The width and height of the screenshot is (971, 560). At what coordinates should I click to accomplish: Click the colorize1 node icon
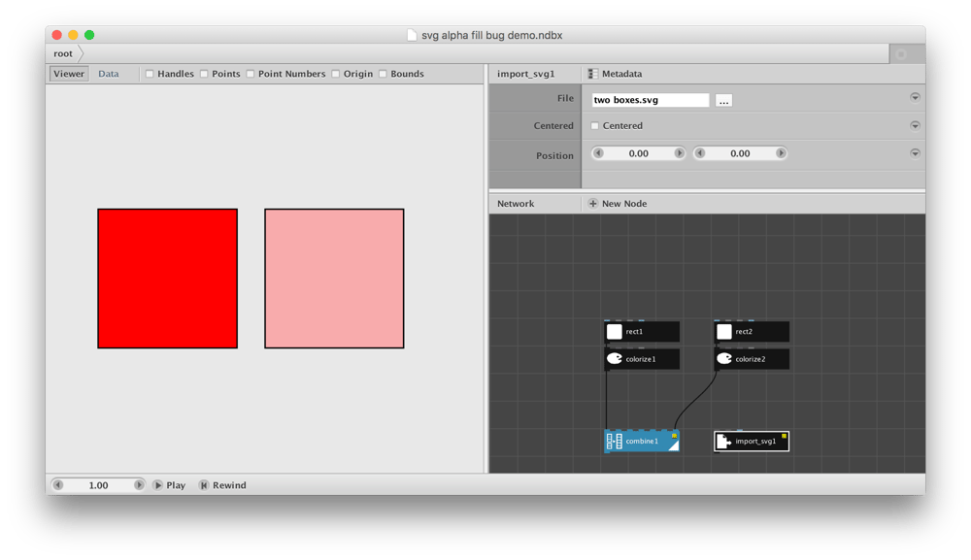point(614,359)
